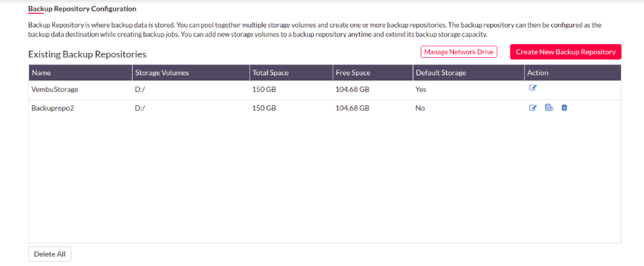This screenshot has width=644, height=266.
Task: Click the Existing Backup Repositories title
Action: [x=87, y=54]
